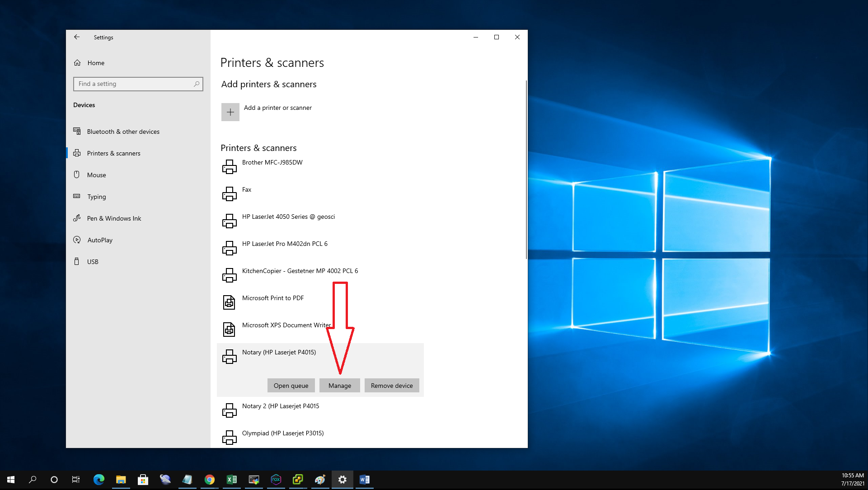
Task: Open the USB settings page
Action: click(x=93, y=262)
